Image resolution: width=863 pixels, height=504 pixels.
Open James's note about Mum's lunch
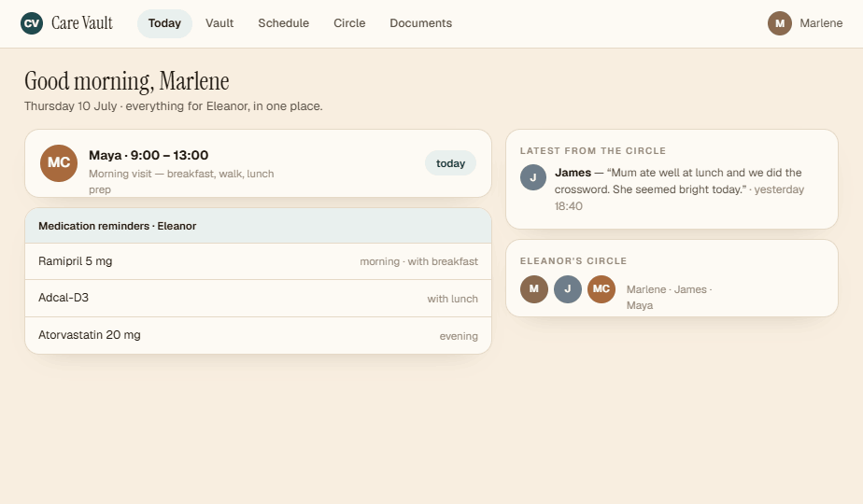pos(679,189)
